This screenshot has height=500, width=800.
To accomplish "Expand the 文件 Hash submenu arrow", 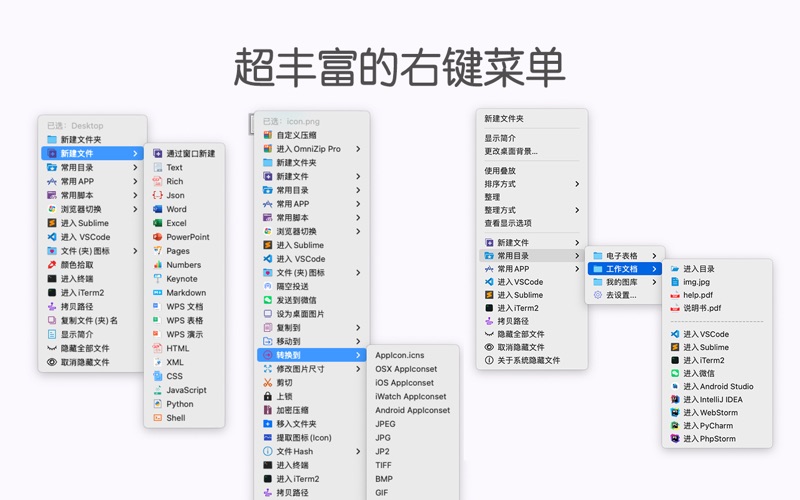I will coord(358,451).
